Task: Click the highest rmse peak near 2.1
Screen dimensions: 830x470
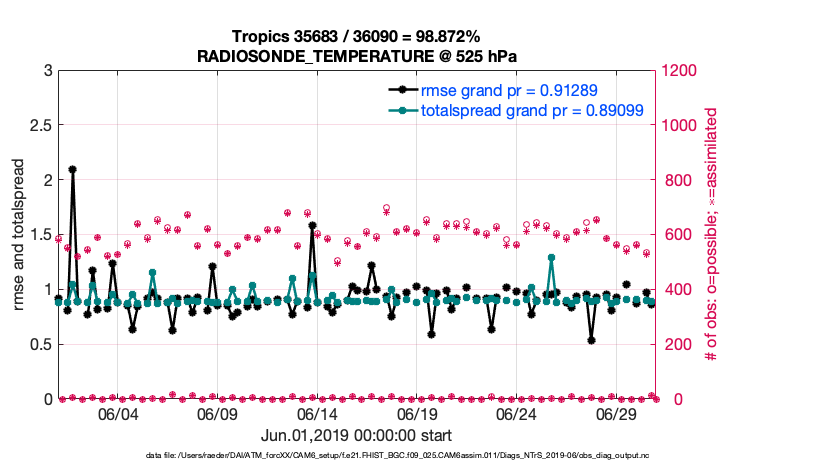Action: click(x=72, y=170)
